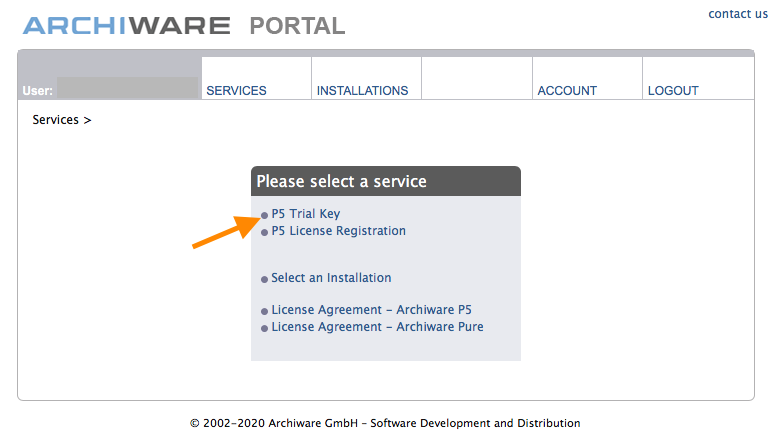Viewport: 775px width, 443px height.
Task: Click the bullet beside Select an Installation
Action: (x=264, y=279)
